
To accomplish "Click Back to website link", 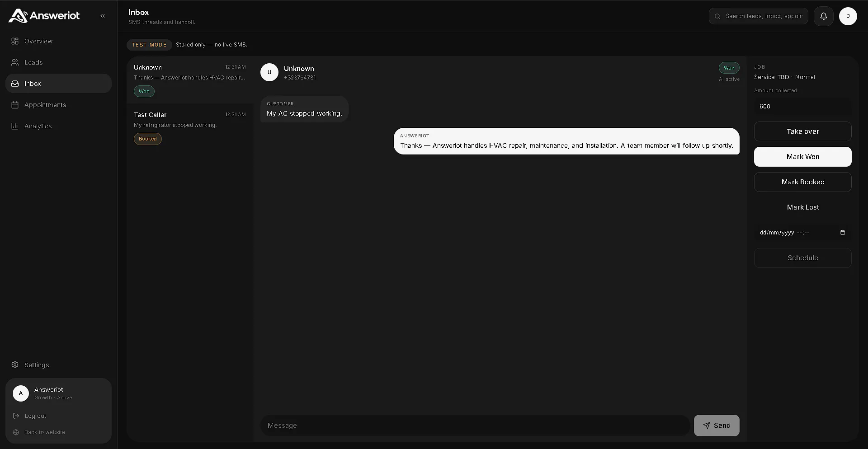I will 45,432.
